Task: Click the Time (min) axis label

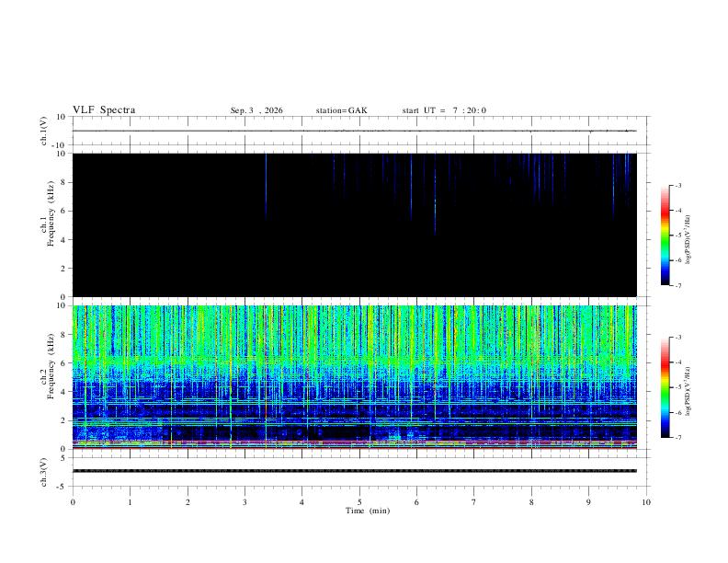Action: click(x=368, y=511)
